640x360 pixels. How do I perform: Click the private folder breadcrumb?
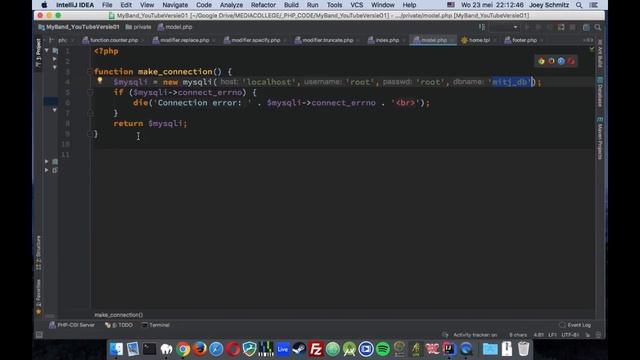(138, 27)
